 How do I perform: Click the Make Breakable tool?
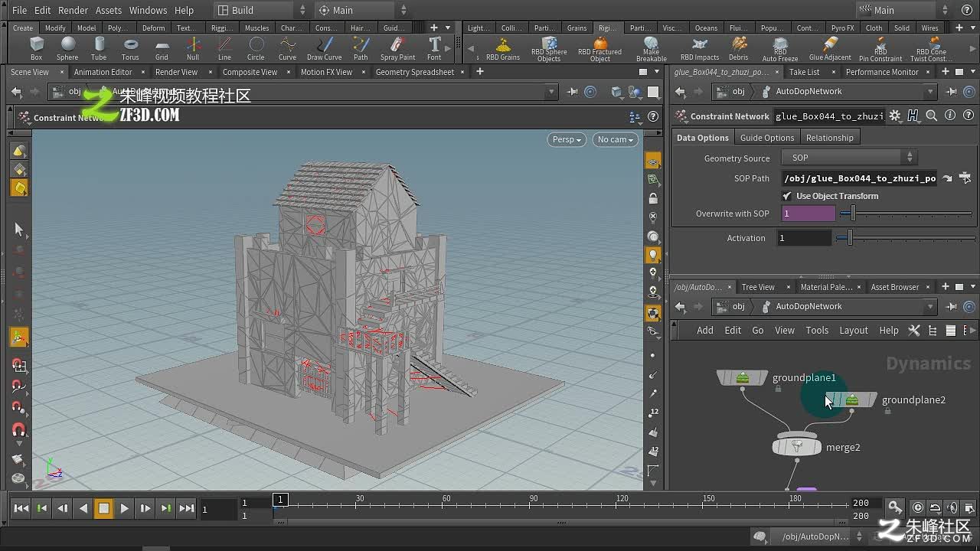pos(652,49)
